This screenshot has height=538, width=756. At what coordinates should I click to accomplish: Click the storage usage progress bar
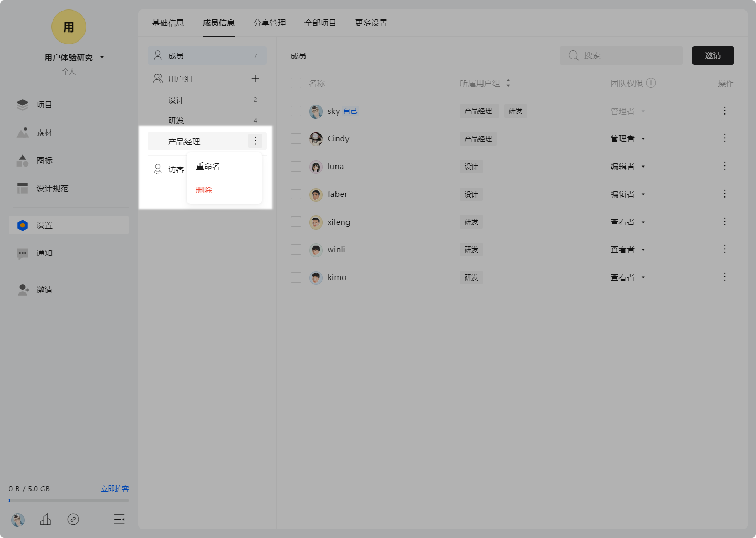69,500
